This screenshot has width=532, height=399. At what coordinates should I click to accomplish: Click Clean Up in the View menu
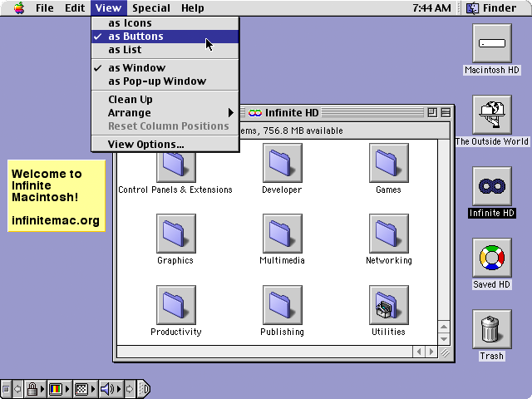[130, 100]
